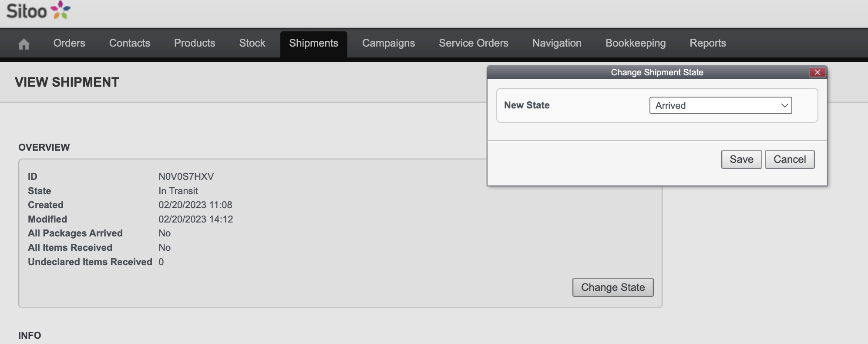Click the Change State button
Image resolution: width=868 pixels, height=344 pixels.
click(x=613, y=287)
